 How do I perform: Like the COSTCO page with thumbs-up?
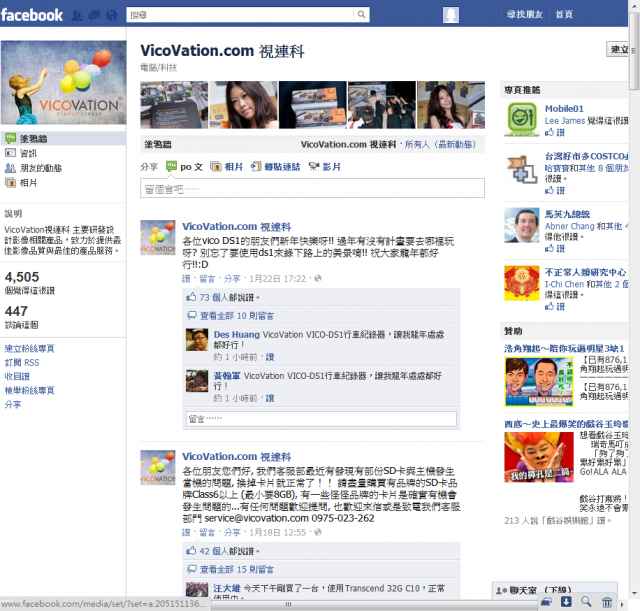point(555,191)
